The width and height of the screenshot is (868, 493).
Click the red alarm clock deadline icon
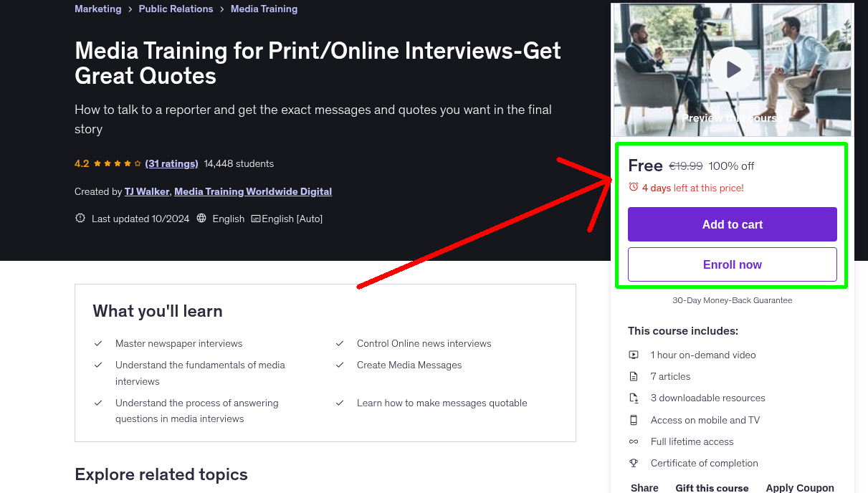[x=633, y=187]
